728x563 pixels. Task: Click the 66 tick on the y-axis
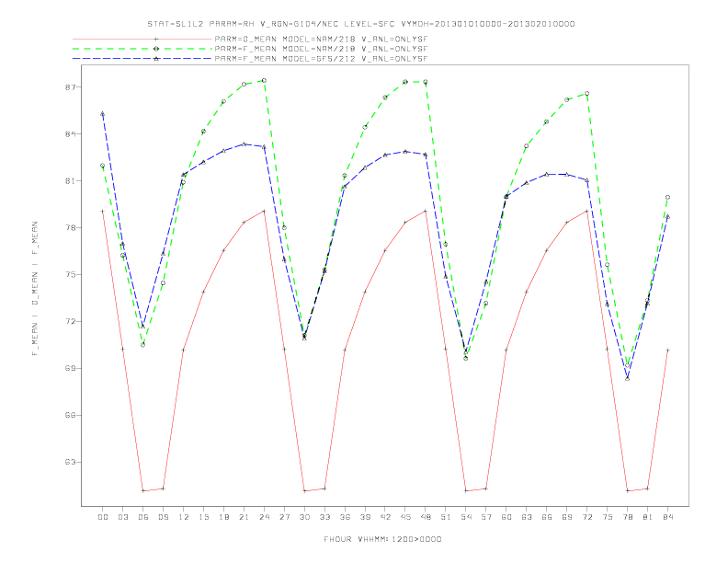[x=70, y=415]
